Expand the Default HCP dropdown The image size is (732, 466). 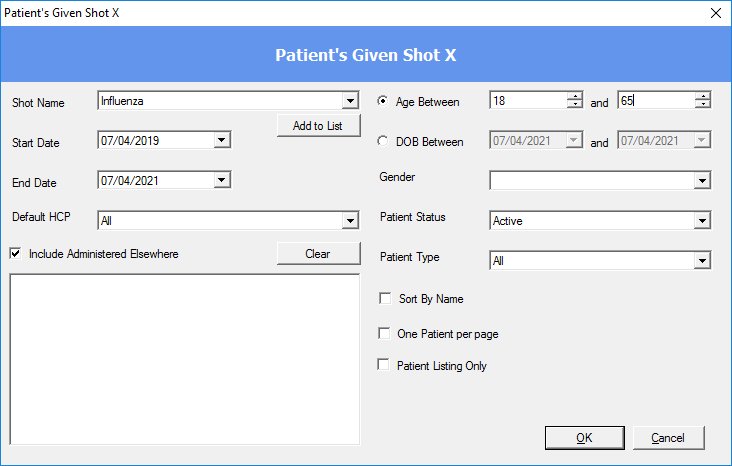pos(350,220)
